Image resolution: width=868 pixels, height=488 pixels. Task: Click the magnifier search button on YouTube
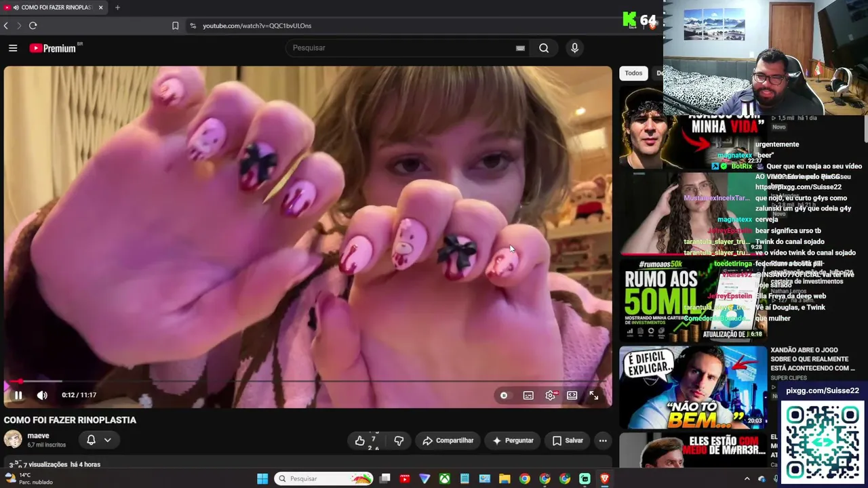(544, 48)
